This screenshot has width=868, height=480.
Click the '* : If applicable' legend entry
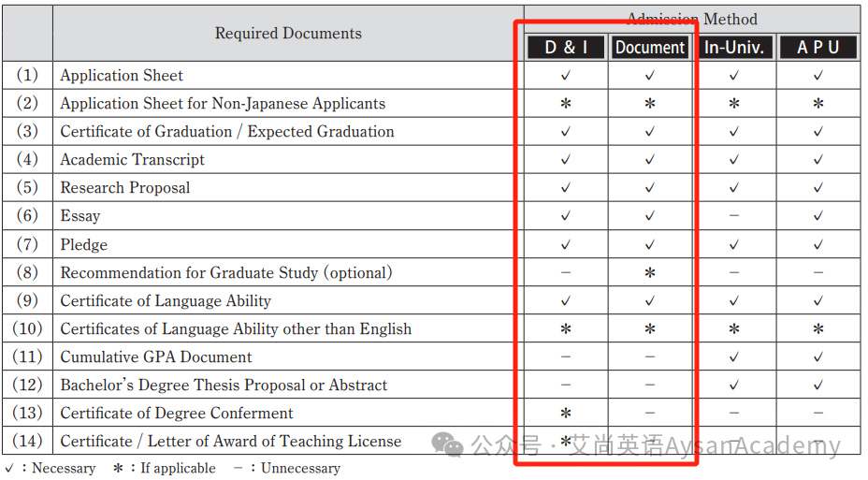tap(165, 469)
